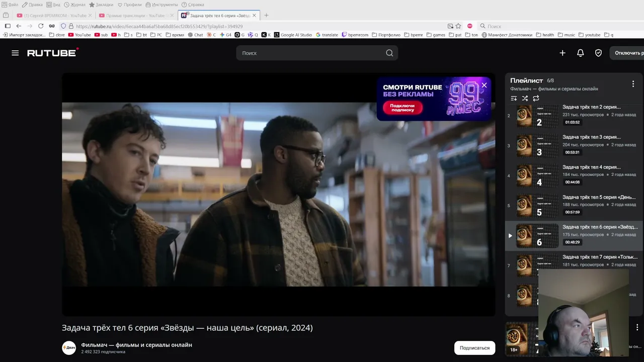Click the main video player frame
644x362 pixels.
click(278, 195)
